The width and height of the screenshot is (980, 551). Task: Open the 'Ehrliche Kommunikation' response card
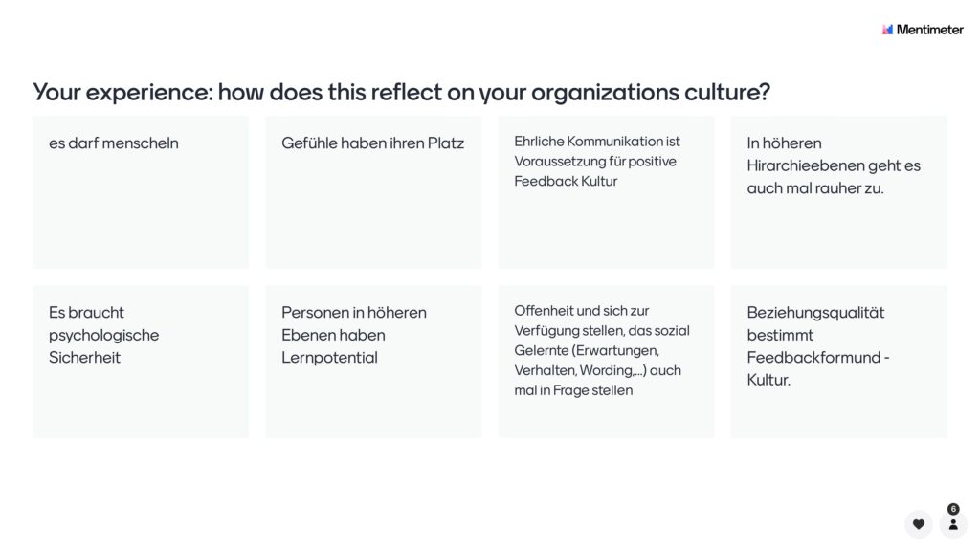(x=606, y=192)
